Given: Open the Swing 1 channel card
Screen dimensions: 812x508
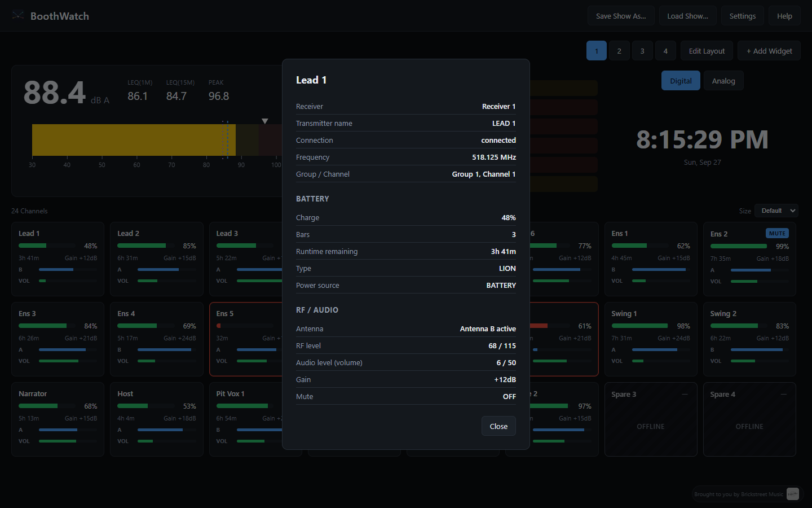Looking at the screenshot, I should click(651, 339).
